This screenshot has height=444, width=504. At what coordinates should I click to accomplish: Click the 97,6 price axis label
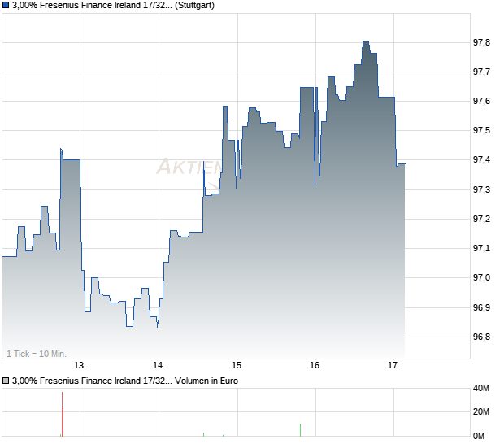[481, 101]
